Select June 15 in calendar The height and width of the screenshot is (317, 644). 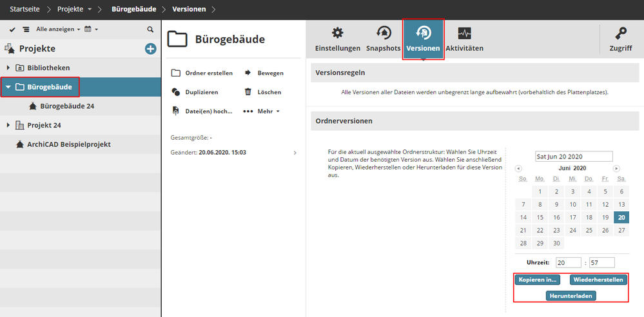click(540, 217)
